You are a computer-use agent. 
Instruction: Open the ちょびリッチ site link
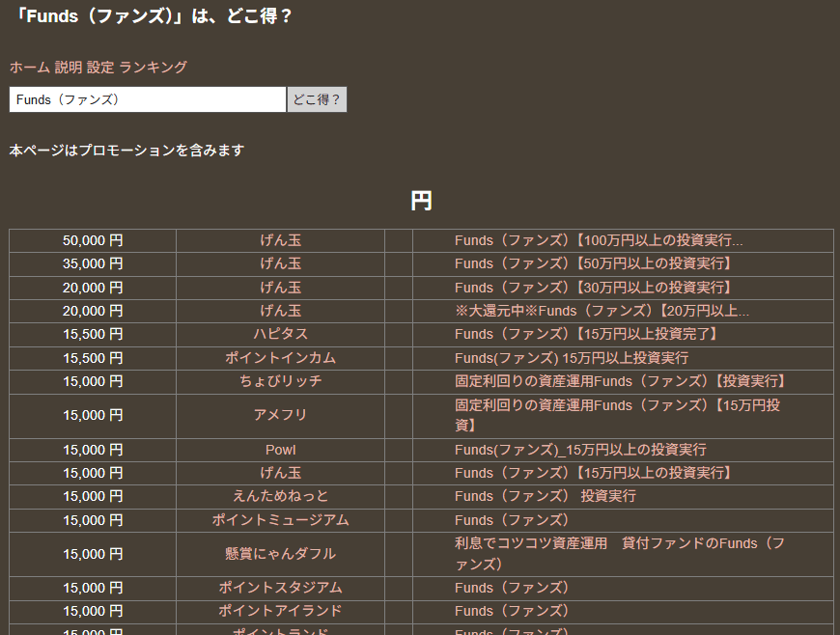280,381
